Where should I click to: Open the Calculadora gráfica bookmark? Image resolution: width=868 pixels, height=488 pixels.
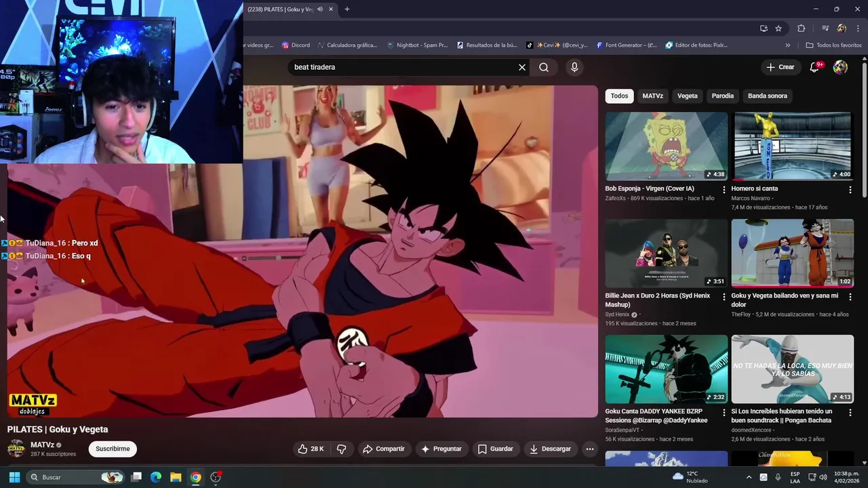347,45
